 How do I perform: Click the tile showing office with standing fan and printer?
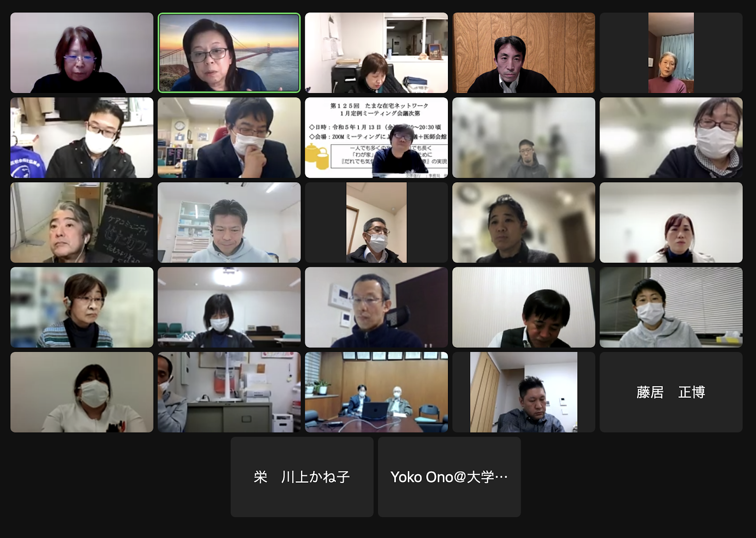tap(229, 392)
